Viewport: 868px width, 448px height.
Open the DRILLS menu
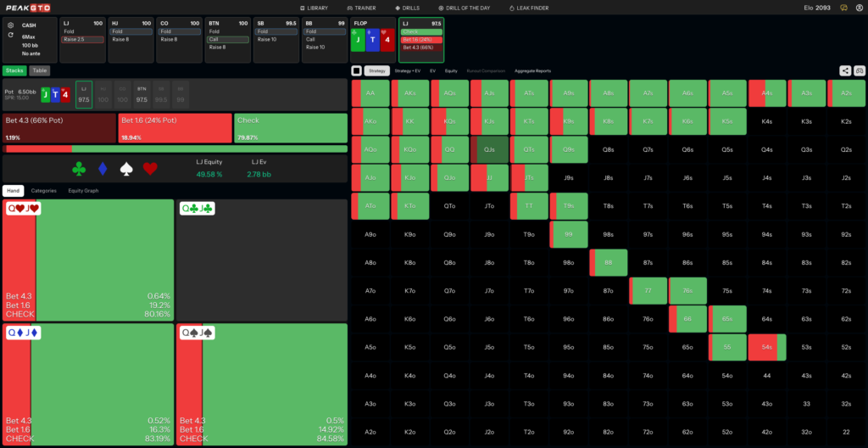(x=408, y=8)
